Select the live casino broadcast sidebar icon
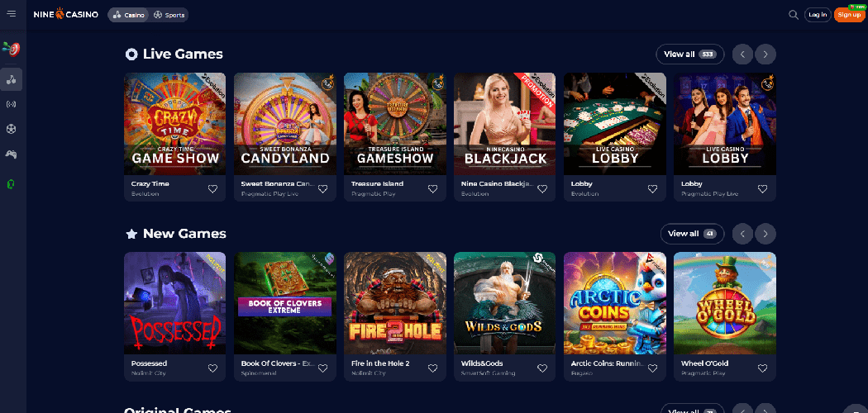The image size is (868, 413). [11, 104]
